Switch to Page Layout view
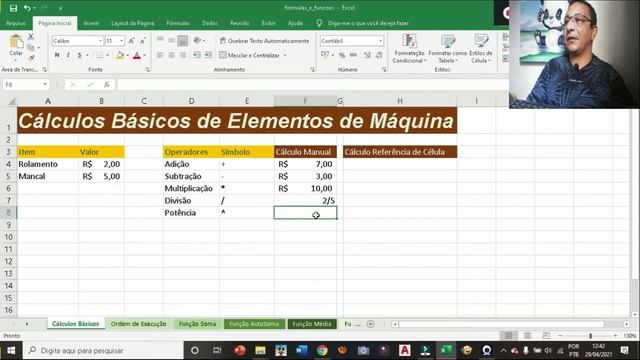 tap(527, 336)
